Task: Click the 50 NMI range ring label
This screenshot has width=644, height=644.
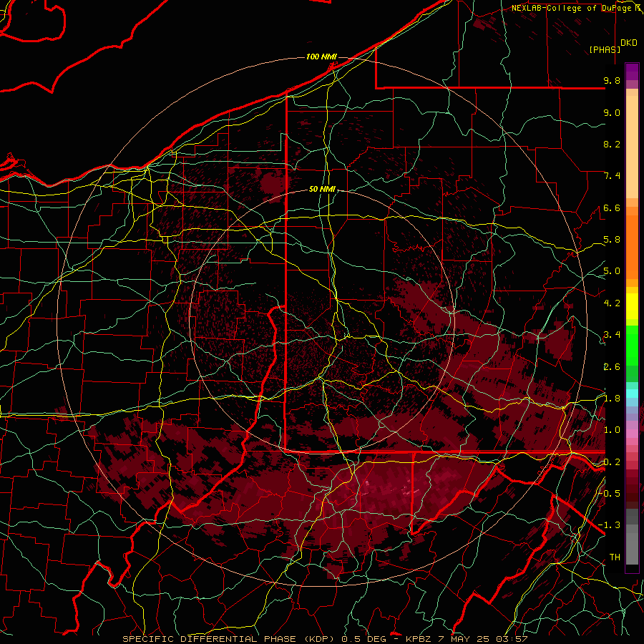Action: [323, 190]
